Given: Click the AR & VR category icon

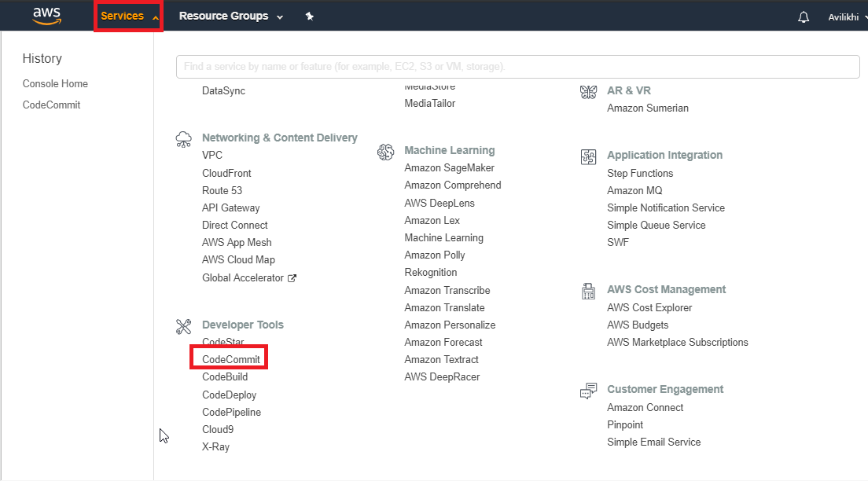Looking at the screenshot, I should pyautogui.click(x=588, y=91).
